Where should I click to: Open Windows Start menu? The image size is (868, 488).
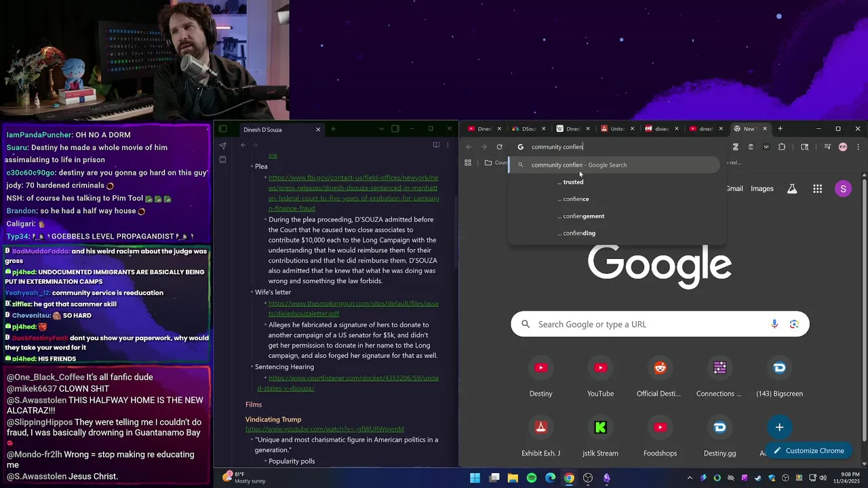(x=475, y=478)
